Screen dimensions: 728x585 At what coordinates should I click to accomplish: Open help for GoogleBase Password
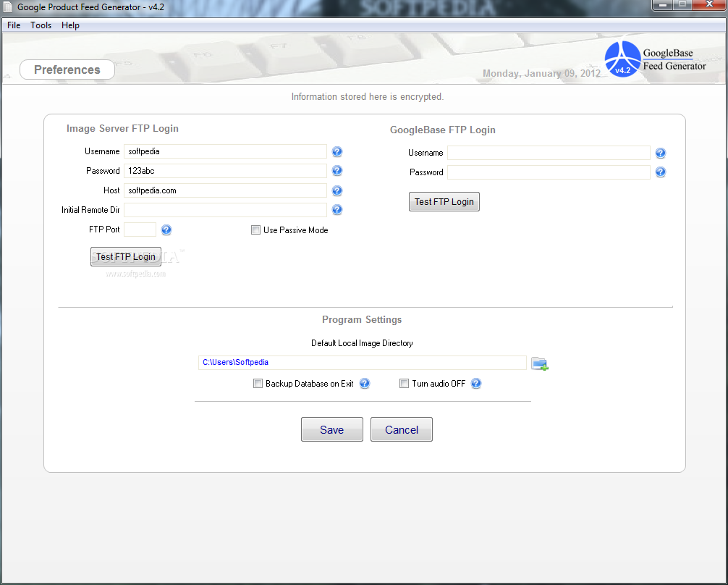660,172
